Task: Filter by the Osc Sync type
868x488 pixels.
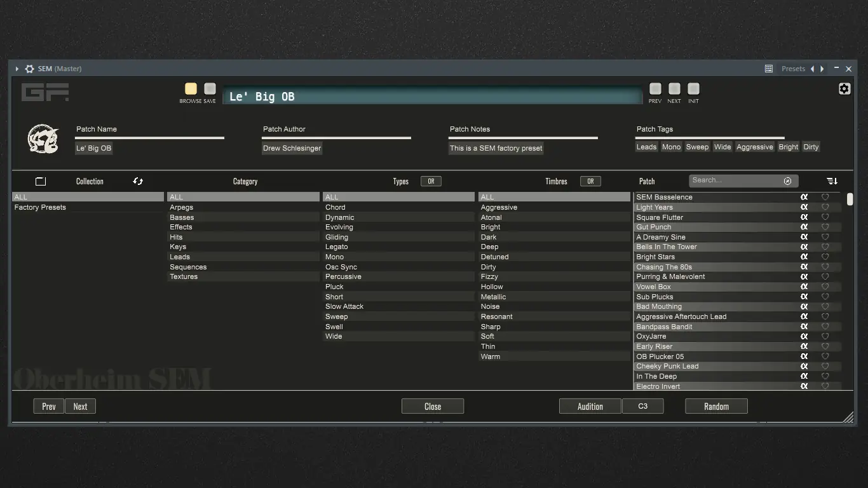Action: tap(398, 267)
